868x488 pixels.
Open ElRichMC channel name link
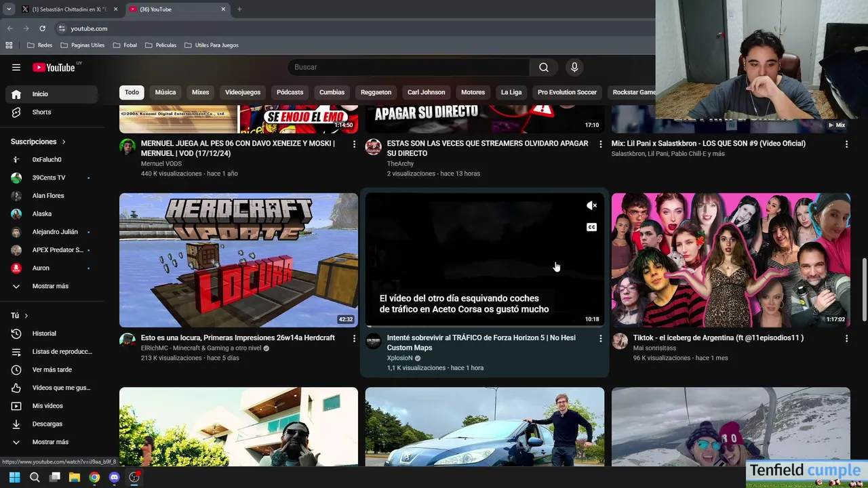coord(201,348)
